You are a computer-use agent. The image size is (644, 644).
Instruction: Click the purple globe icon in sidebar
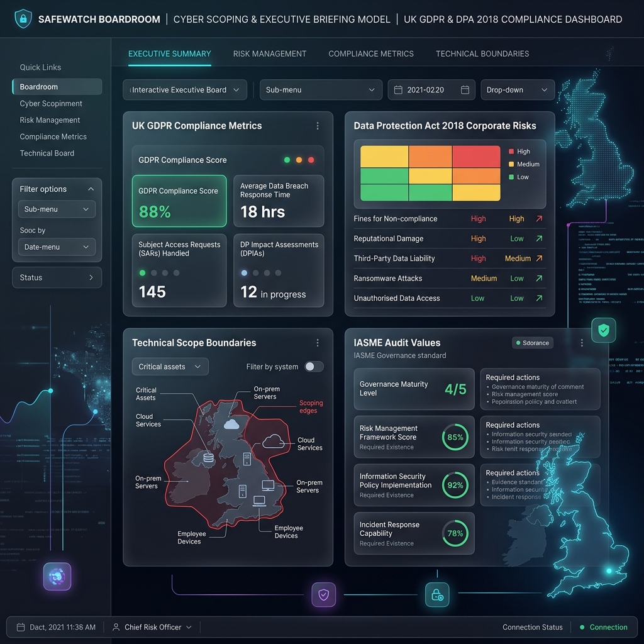pyautogui.click(x=57, y=576)
